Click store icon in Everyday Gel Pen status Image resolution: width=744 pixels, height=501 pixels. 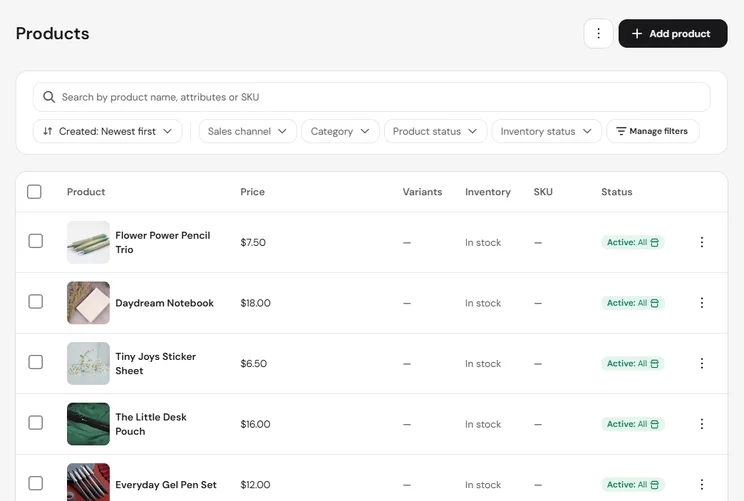[x=654, y=484]
